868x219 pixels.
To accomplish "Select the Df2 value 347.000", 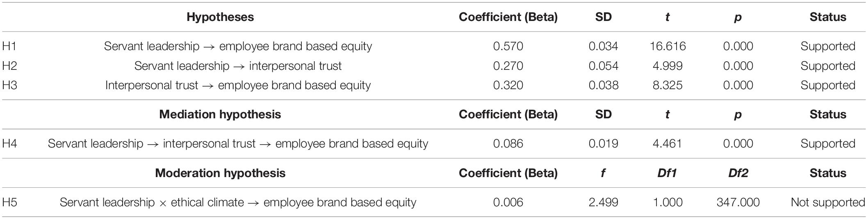I will (738, 202).
